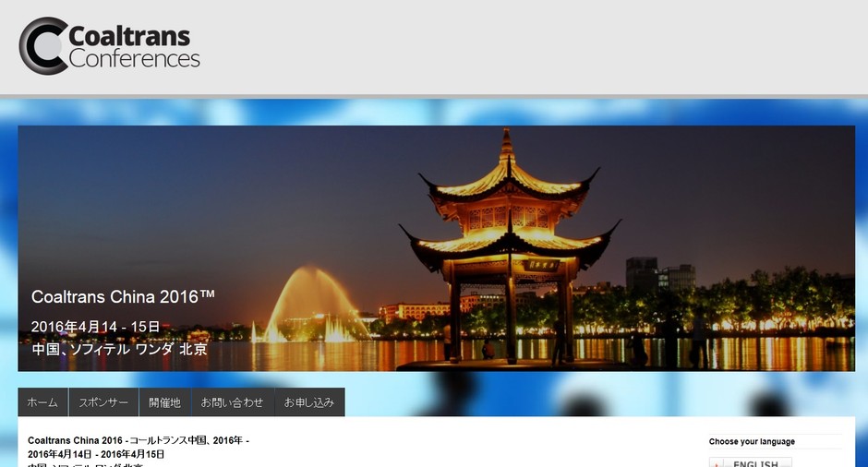
Task: Open the スポンサー navigation tab
Action: click(x=103, y=402)
